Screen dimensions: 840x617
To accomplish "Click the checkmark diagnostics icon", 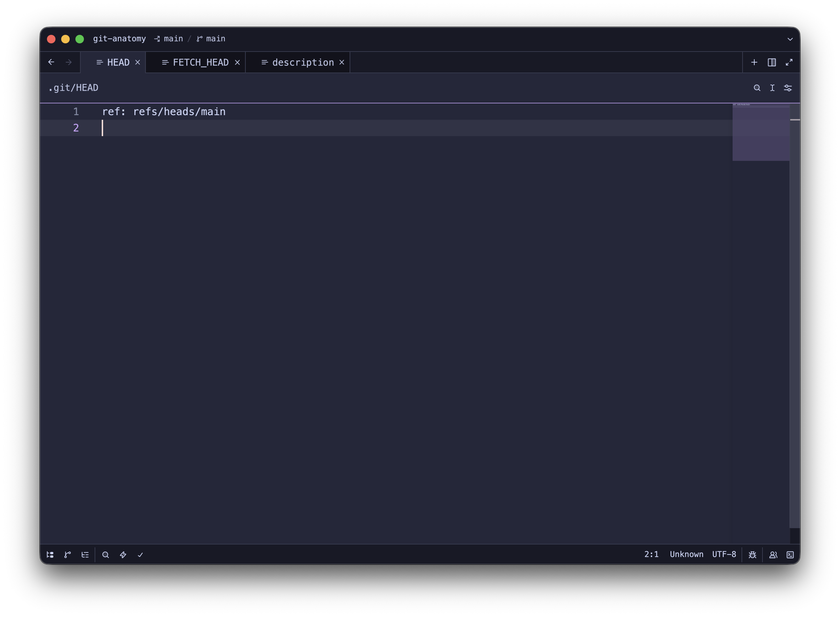I will (140, 555).
